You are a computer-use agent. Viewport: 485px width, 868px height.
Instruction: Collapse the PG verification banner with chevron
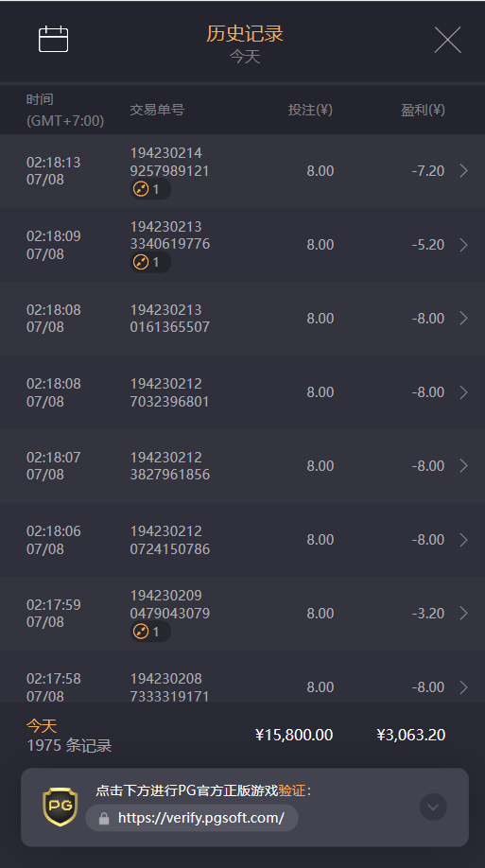tap(433, 807)
